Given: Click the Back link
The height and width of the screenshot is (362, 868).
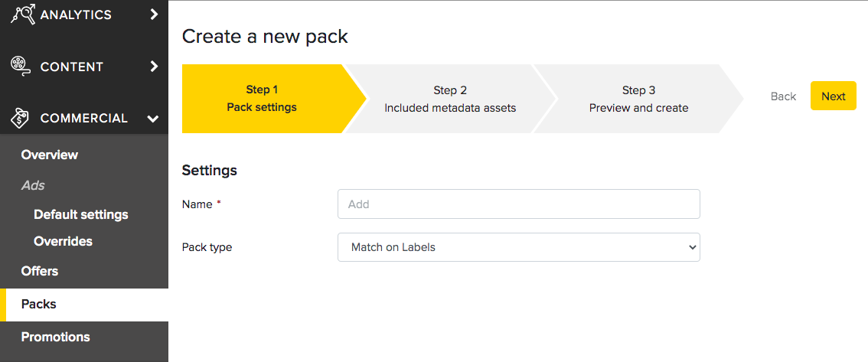Looking at the screenshot, I should tap(783, 96).
